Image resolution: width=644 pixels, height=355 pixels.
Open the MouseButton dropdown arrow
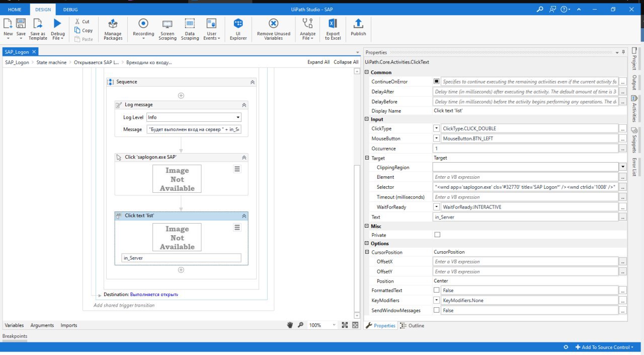[x=436, y=138]
